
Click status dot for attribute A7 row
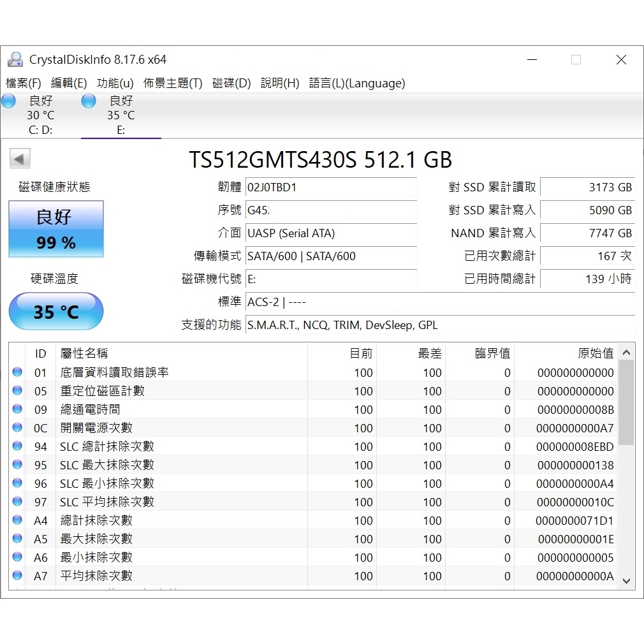[17, 575]
